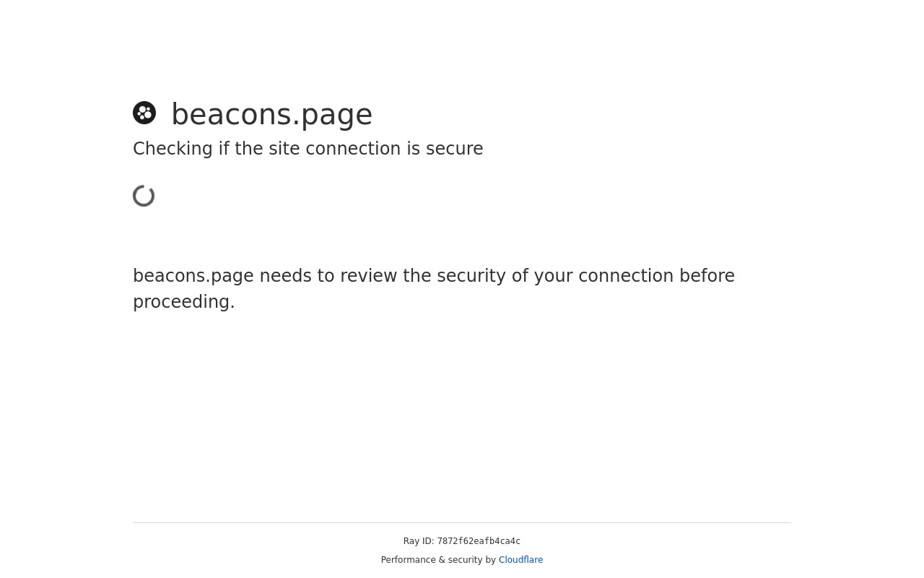Image resolution: width=924 pixels, height=578 pixels.
Task: Click the beacons.page heading title
Action: click(271, 114)
